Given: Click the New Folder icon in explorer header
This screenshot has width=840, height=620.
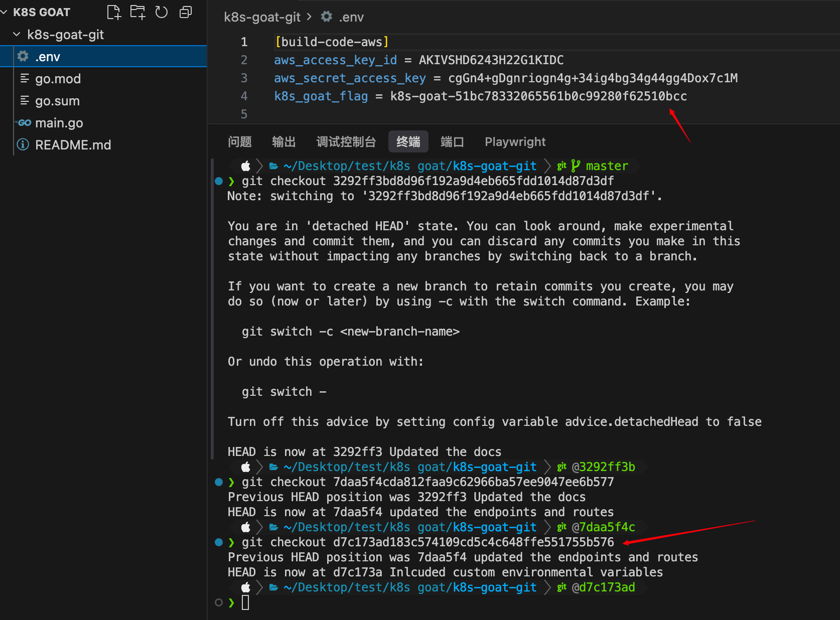Looking at the screenshot, I should point(137,12).
